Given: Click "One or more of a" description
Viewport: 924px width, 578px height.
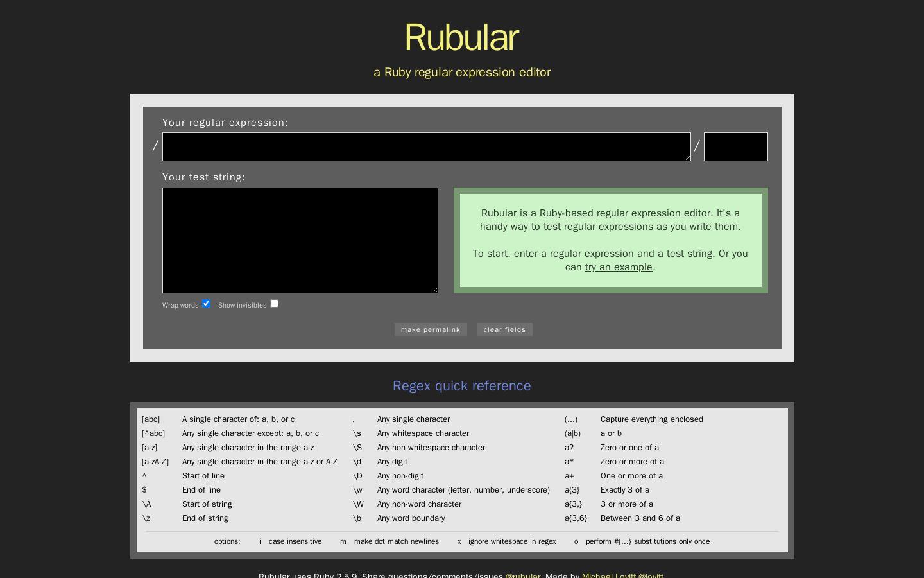Looking at the screenshot, I should pos(631,476).
